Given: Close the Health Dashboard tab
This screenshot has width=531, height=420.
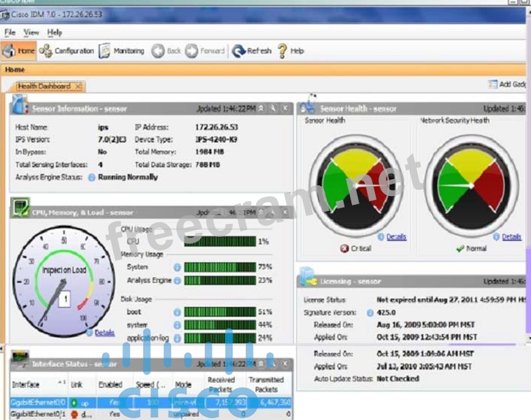Looking at the screenshot, I should pos(78,86).
